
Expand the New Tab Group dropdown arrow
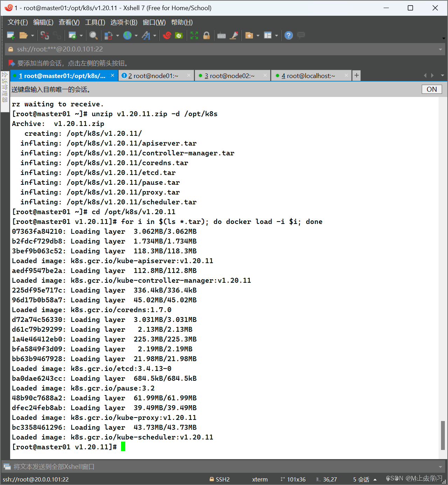point(258,35)
